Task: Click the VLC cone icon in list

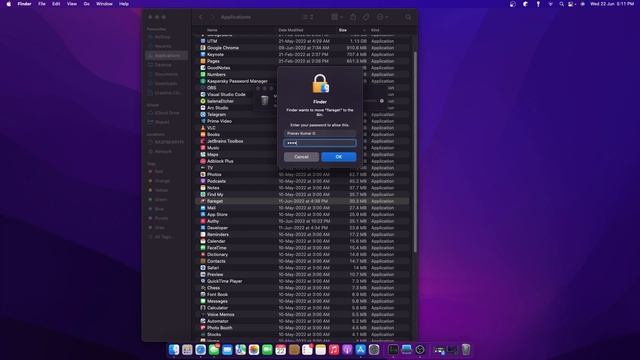Action: (203, 128)
